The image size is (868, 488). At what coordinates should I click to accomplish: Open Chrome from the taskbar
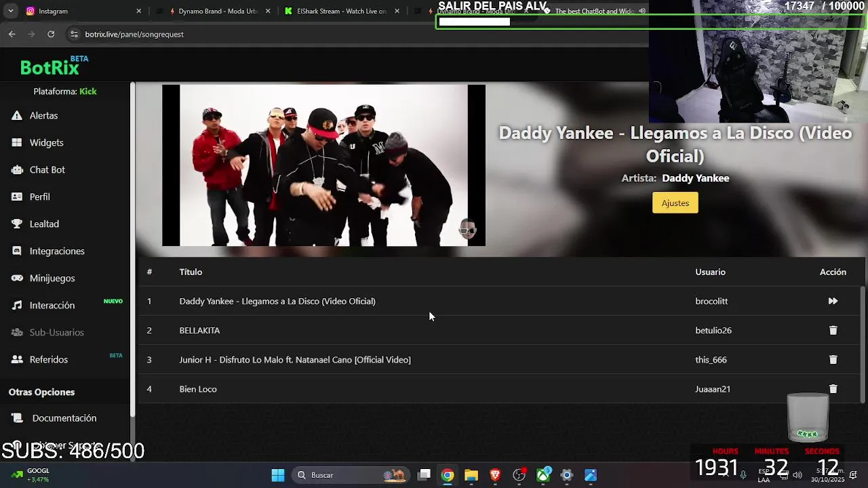pos(448,475)
